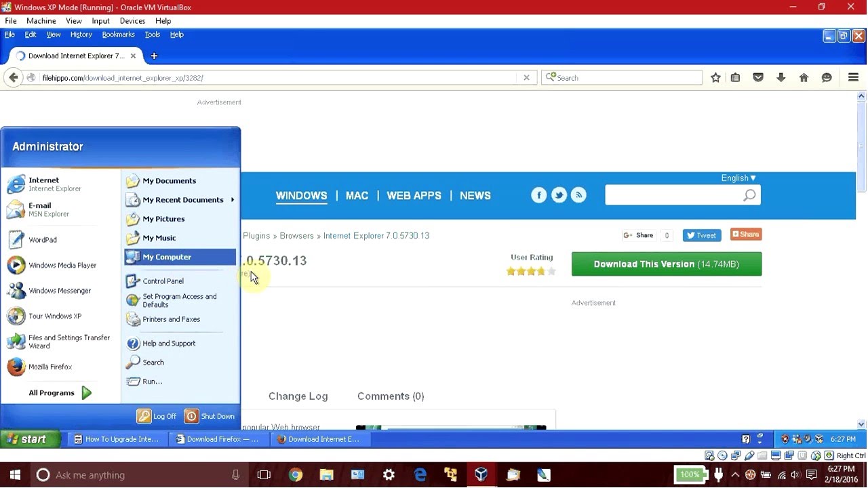Click the Log Off button
This screenshot has height=488, width=868.
tap(157, 416)
